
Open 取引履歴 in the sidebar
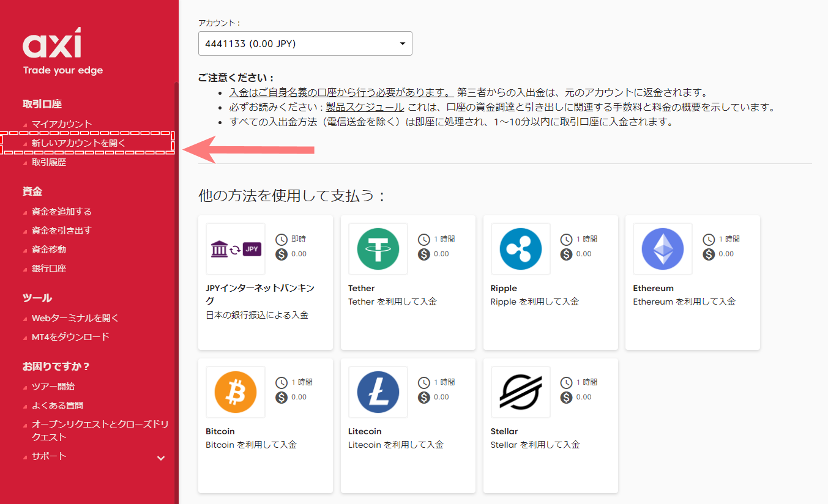(49, 162)
